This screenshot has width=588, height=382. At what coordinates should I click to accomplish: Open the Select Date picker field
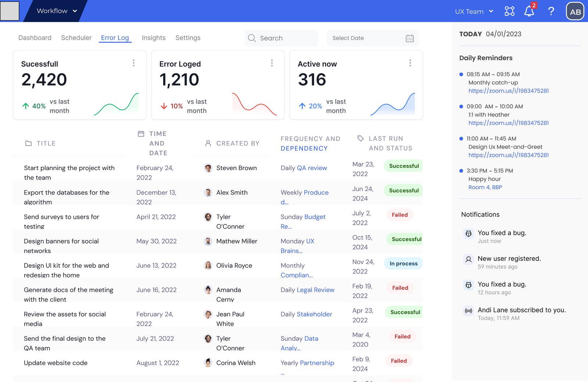(373, 38)
